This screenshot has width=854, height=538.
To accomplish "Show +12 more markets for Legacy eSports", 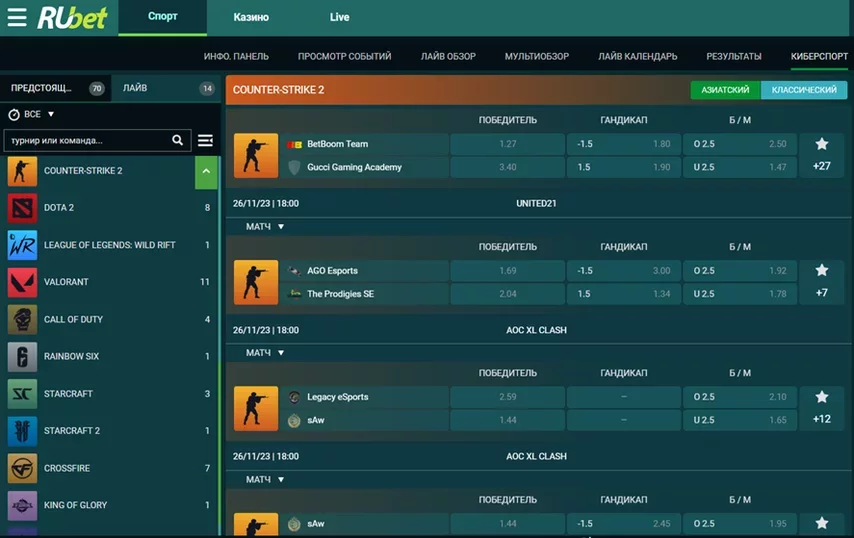I will click(x=821, y=419).
